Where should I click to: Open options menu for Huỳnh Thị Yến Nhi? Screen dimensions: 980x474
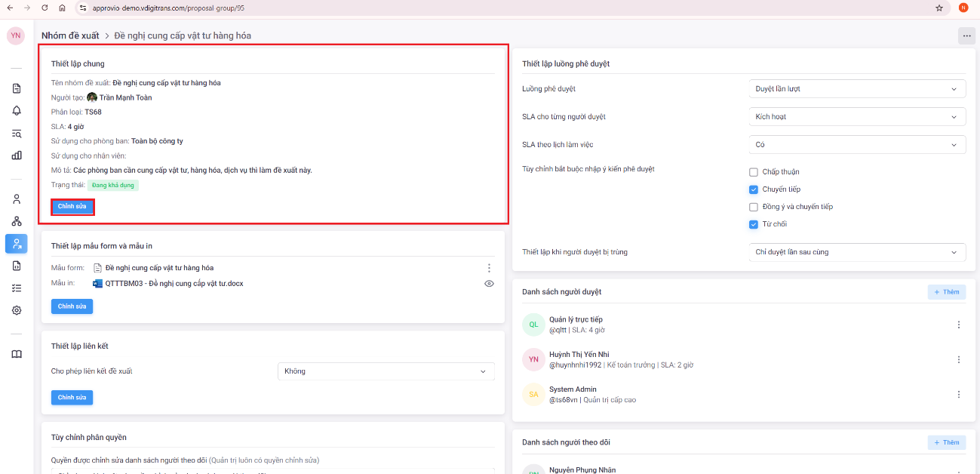959,360
